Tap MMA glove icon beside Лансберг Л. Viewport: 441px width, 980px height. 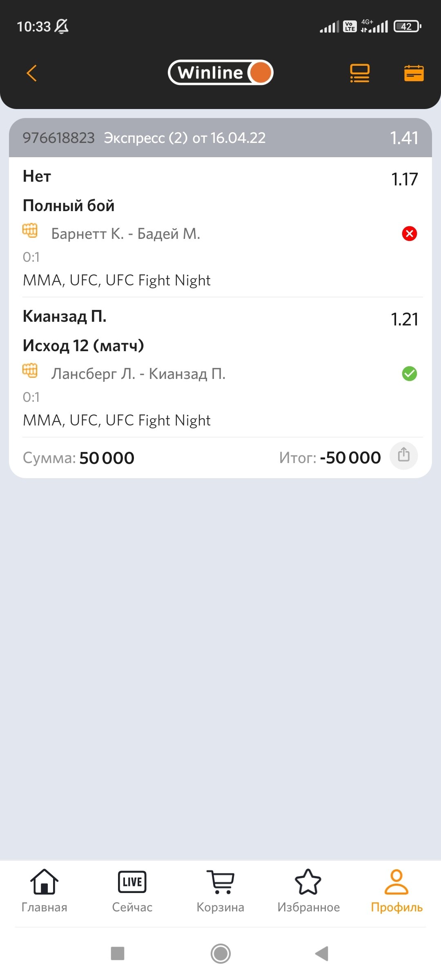tap(30, 371)
